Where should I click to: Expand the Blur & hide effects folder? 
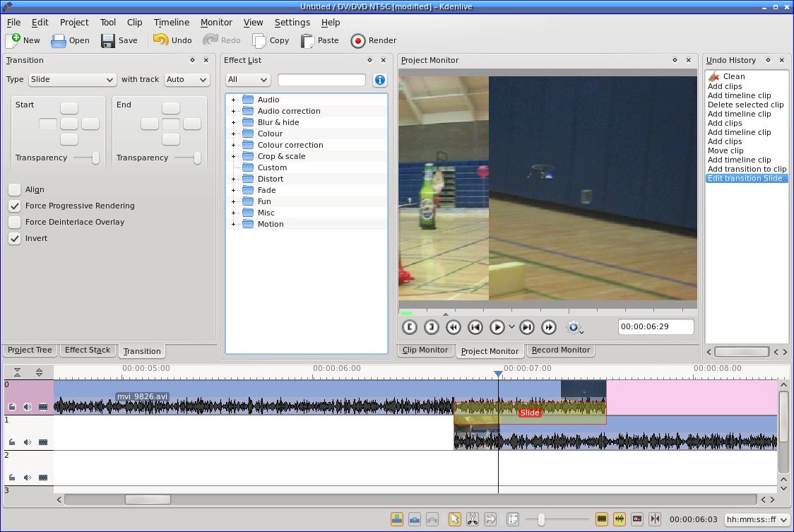(233, 123)
